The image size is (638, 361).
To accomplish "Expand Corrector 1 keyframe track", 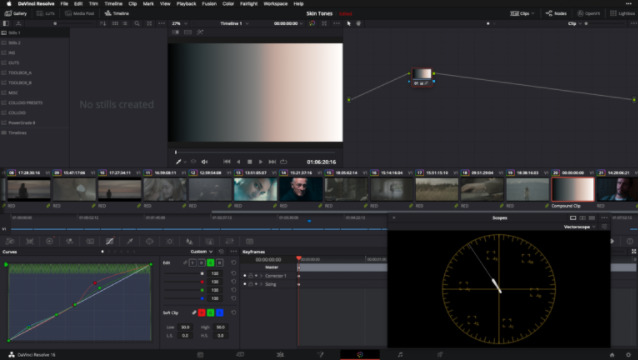I will 261,276.
